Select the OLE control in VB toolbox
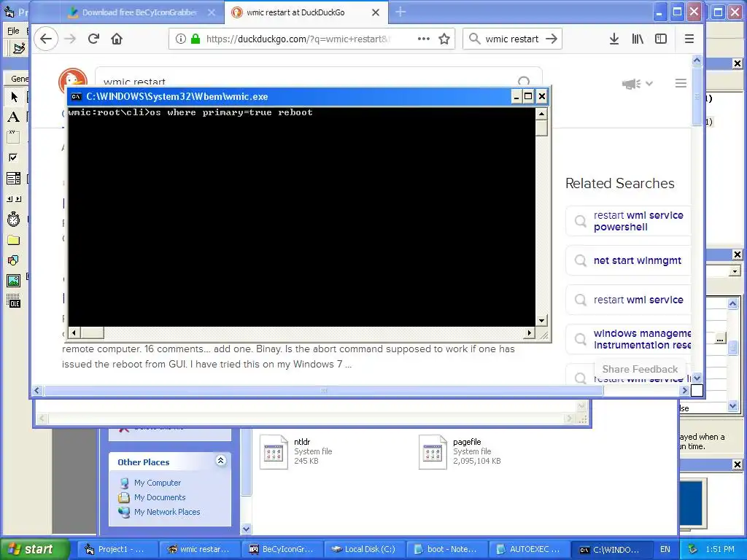The height and width of the screenshot is (560, 747). [14, 301]
